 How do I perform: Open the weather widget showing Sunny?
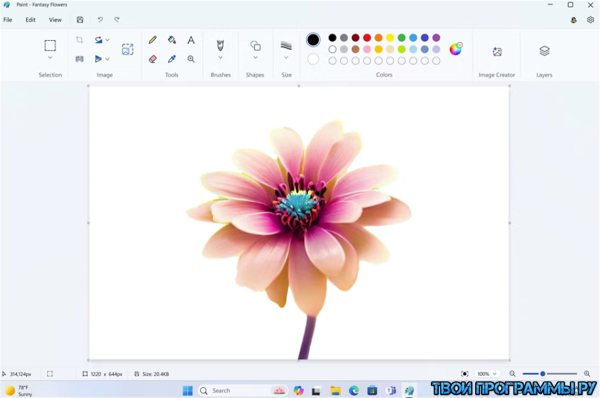pos(18,391)
